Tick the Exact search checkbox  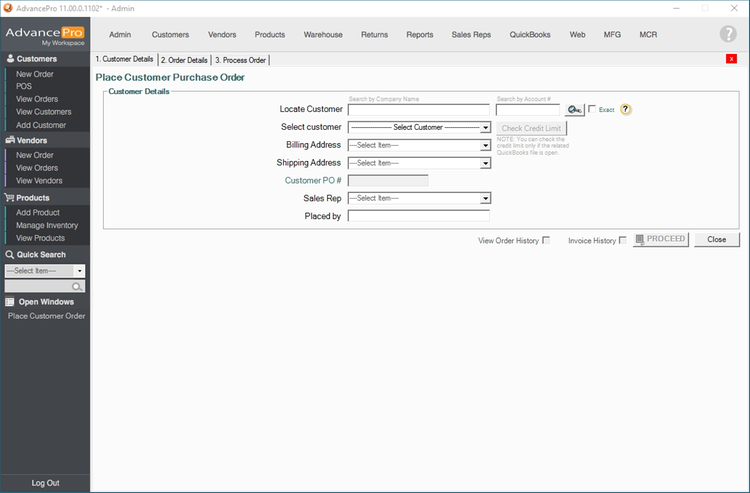point(592,109)
